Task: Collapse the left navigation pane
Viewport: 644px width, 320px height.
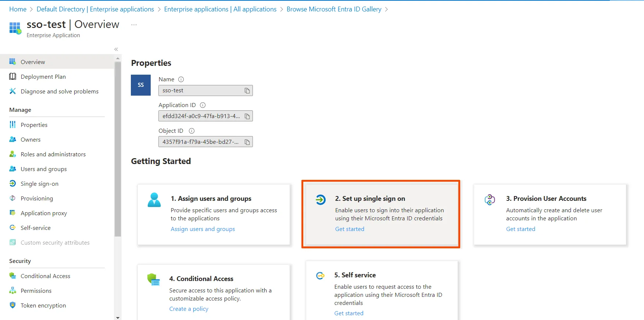Action: click(116, 49)
